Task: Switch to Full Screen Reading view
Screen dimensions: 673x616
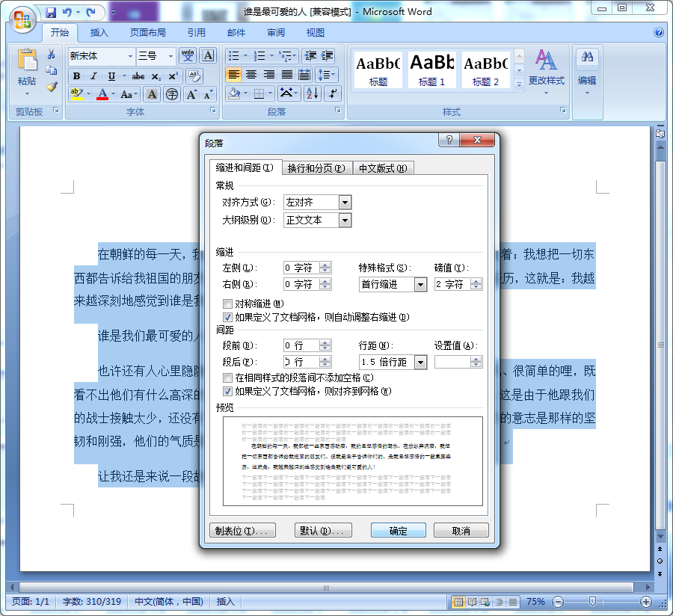Action: click(x=472, y=602)
